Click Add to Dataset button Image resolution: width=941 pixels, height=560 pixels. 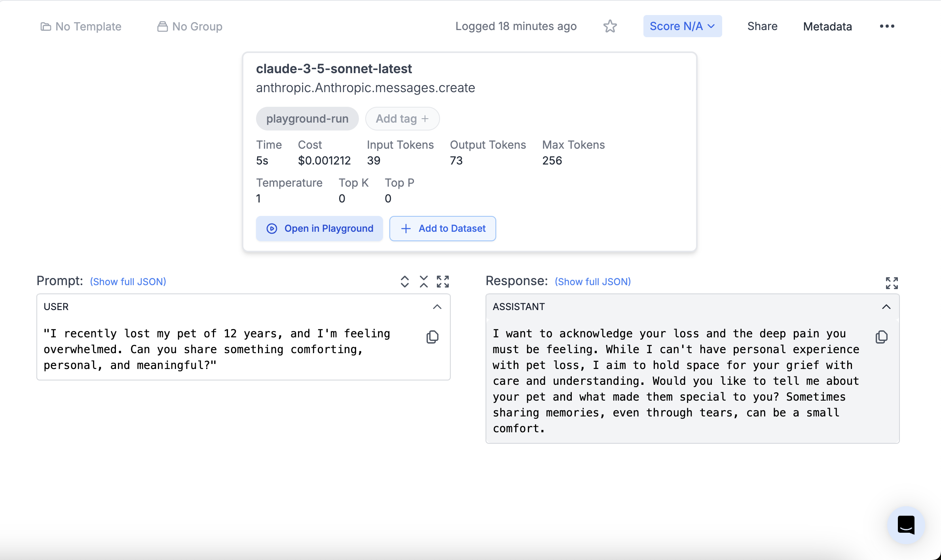click(442, 229)
